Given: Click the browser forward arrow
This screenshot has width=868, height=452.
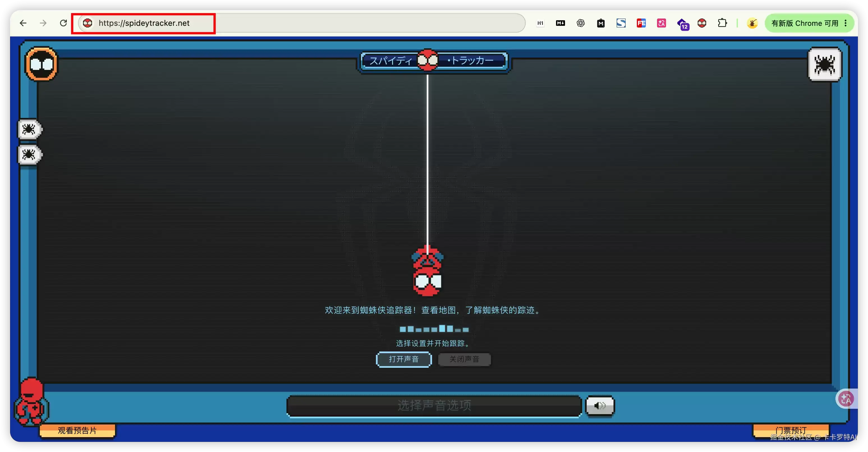Looking at the screenshot, I should (x=43, y=23).
